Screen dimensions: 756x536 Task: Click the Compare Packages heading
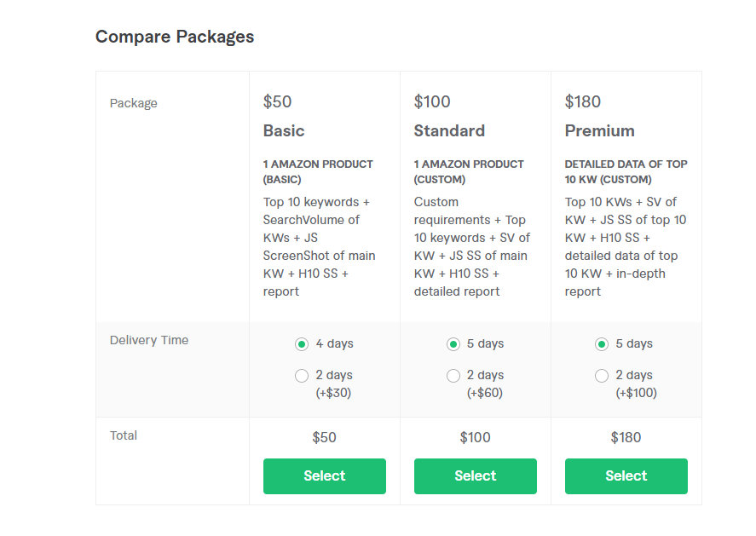tap(175, 37)
